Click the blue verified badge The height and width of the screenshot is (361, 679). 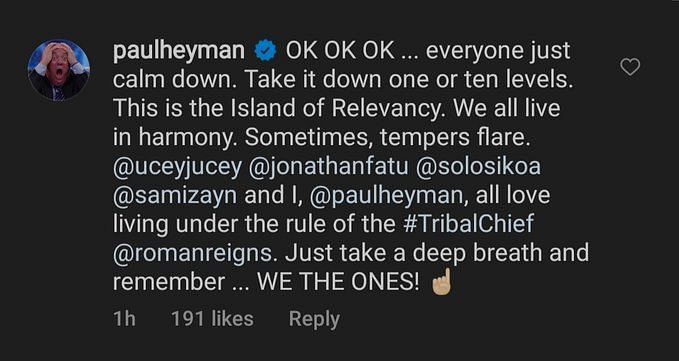click(x=265, y=53)
